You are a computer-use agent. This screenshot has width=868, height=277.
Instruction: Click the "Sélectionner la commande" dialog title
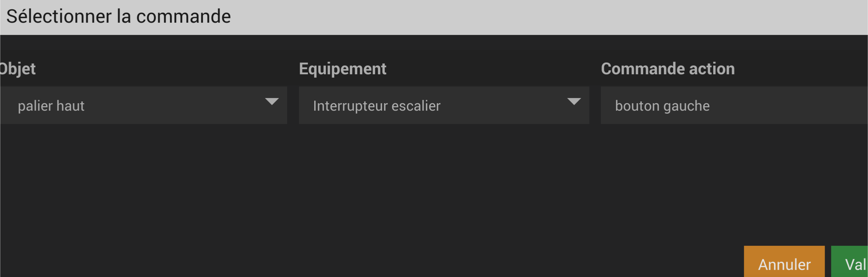pos(118,17)
